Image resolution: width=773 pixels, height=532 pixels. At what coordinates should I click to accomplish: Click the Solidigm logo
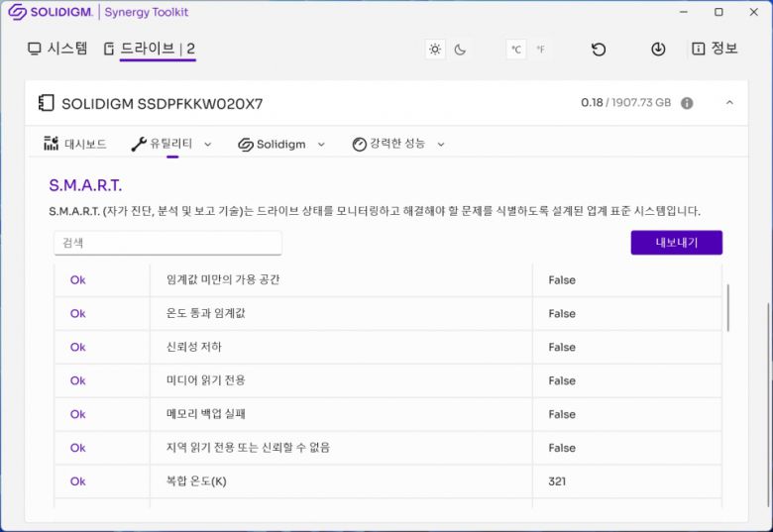pyautogui.click(x=51, y=12)
